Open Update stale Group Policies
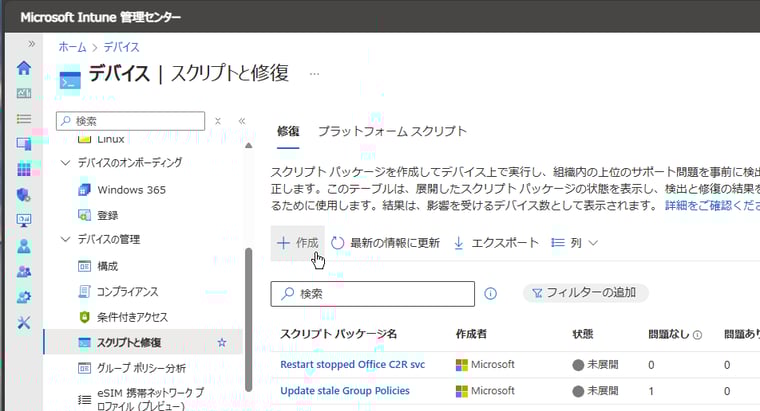The height and width of the screenshot is (411, 760). click(345, 391)
